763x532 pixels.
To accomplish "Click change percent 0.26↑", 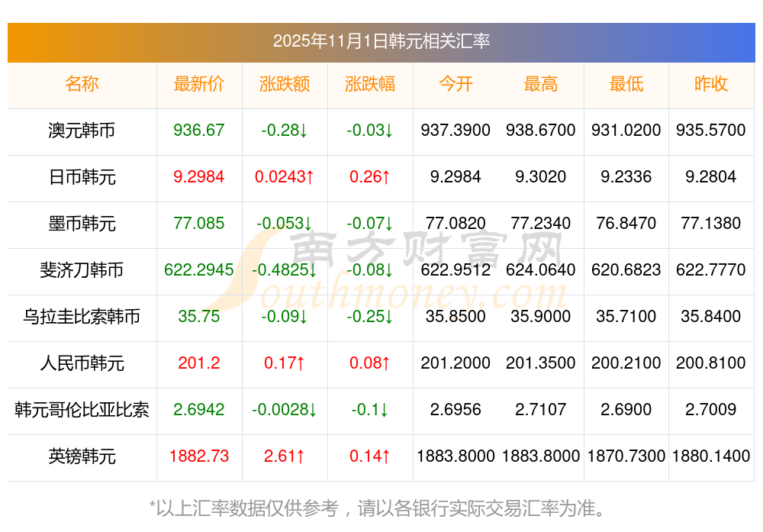I will coord(370,177).
